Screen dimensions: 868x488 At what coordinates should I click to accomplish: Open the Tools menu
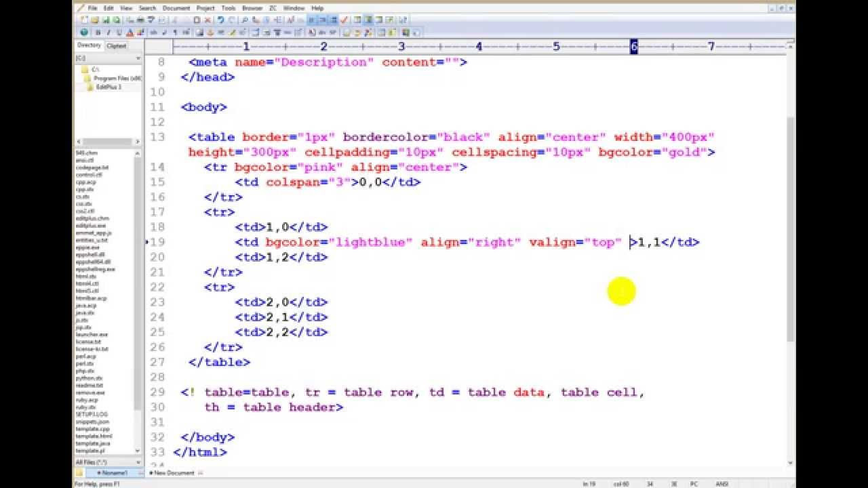click(229, 8)
